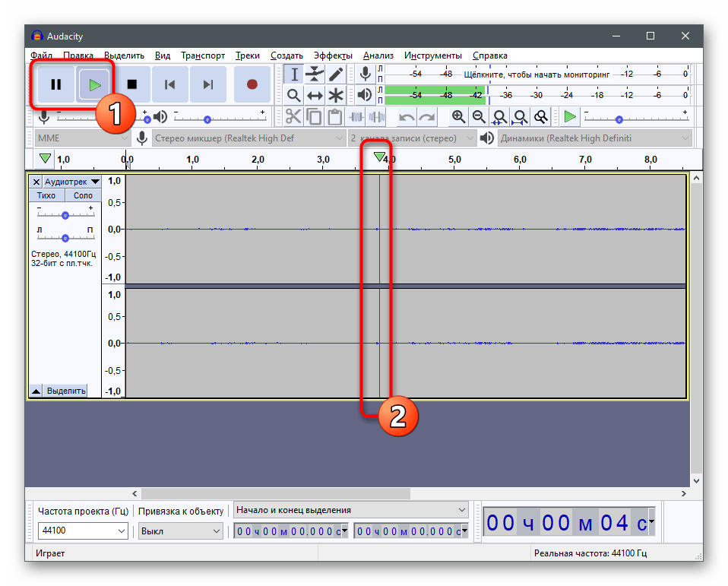Screen dimensions: 728x586
Task: Open the 'Начало и конец выделения' dropdown
Action: 350,510
